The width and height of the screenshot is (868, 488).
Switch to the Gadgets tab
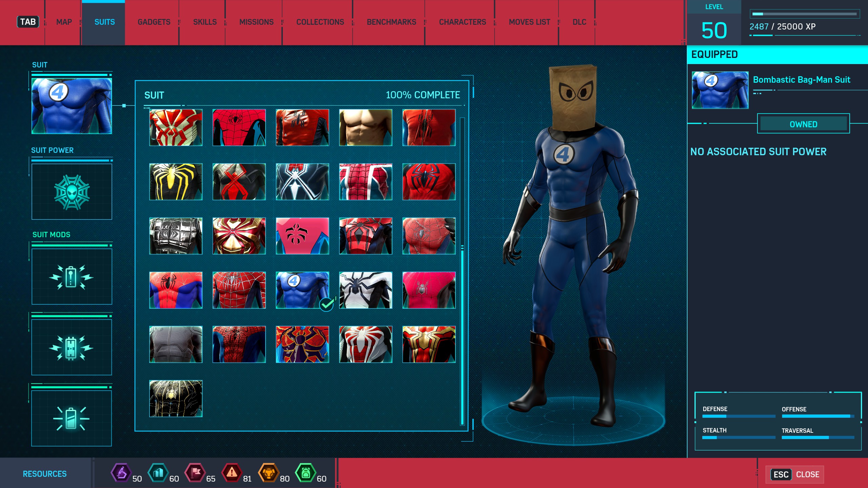(x=154, y=22)
